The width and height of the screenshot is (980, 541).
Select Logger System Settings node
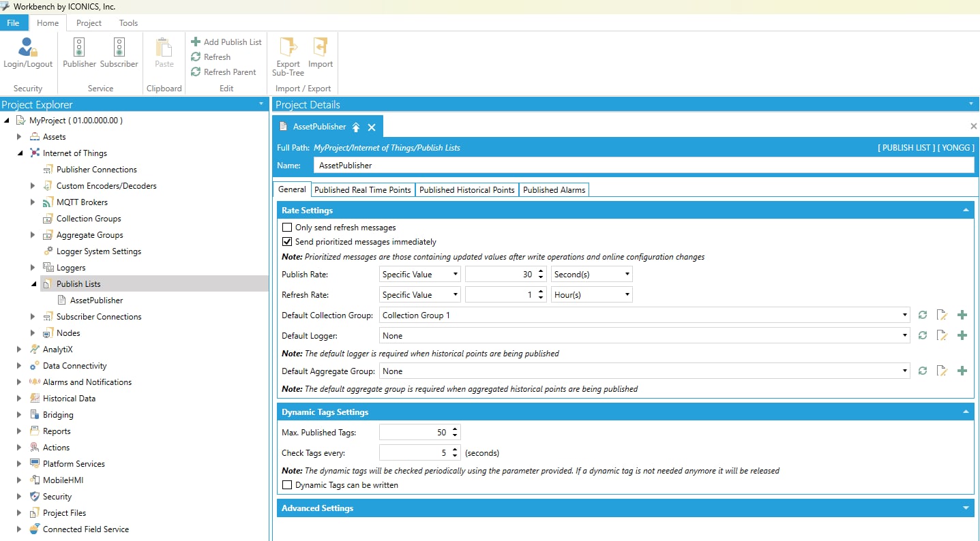(99, 251)
